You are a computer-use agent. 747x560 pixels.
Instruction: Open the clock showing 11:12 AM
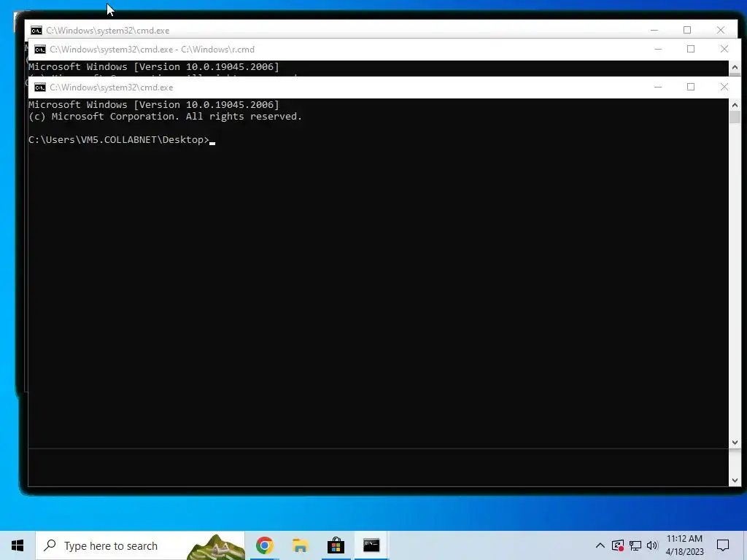684,539
